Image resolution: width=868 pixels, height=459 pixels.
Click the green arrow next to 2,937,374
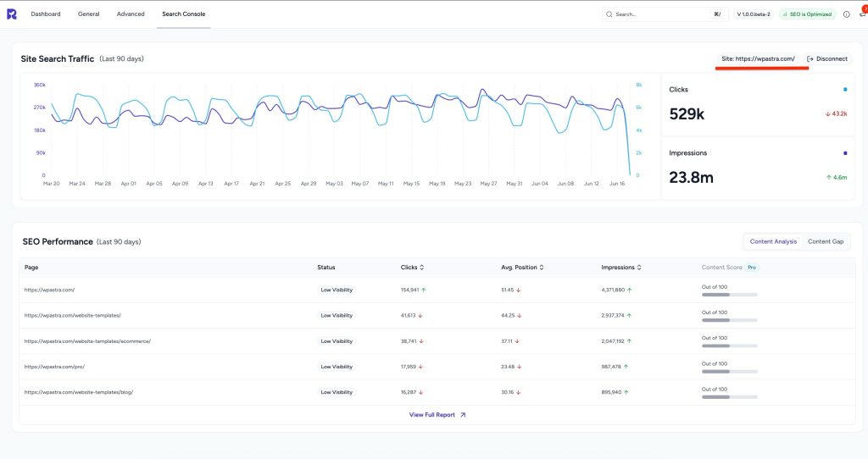pos(629,316)
